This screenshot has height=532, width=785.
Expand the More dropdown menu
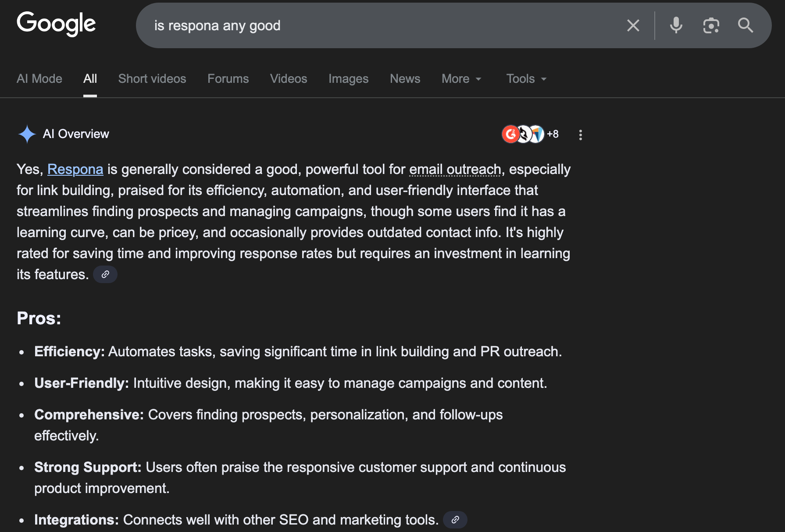(x=461, y=79)
